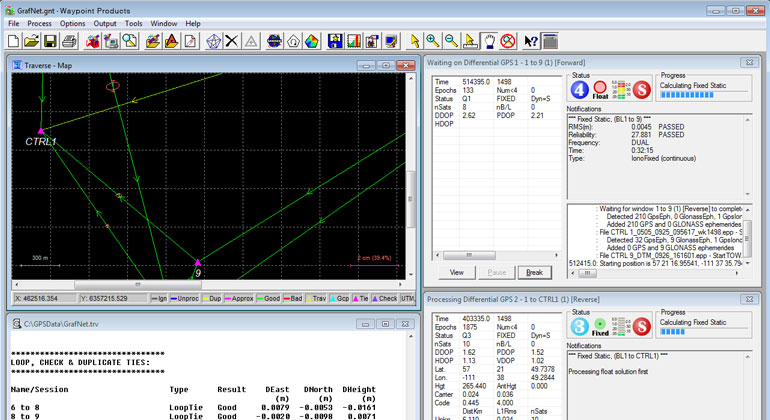Click the Zoom in magnifier tool

pyautogui.click(x=433, y=41)
